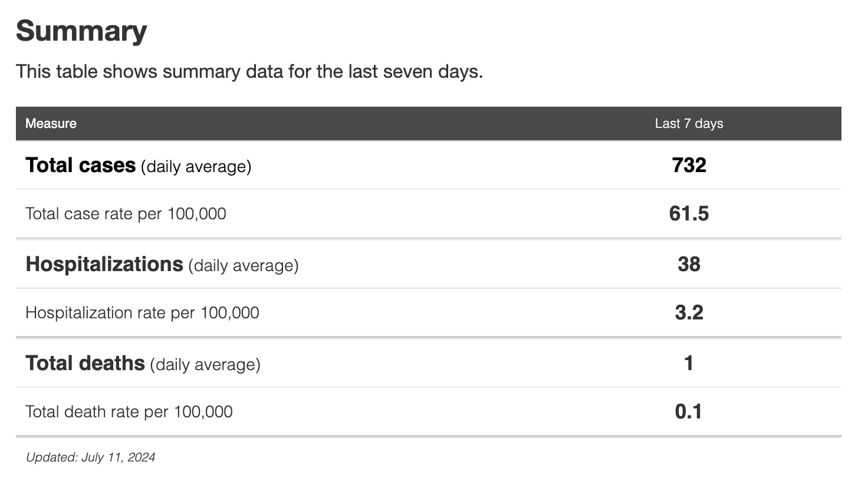The width and height of the screenshot is (868, 488).
Task: Click the 3.2 hospitalization rate value
Action: click(689, 312)
